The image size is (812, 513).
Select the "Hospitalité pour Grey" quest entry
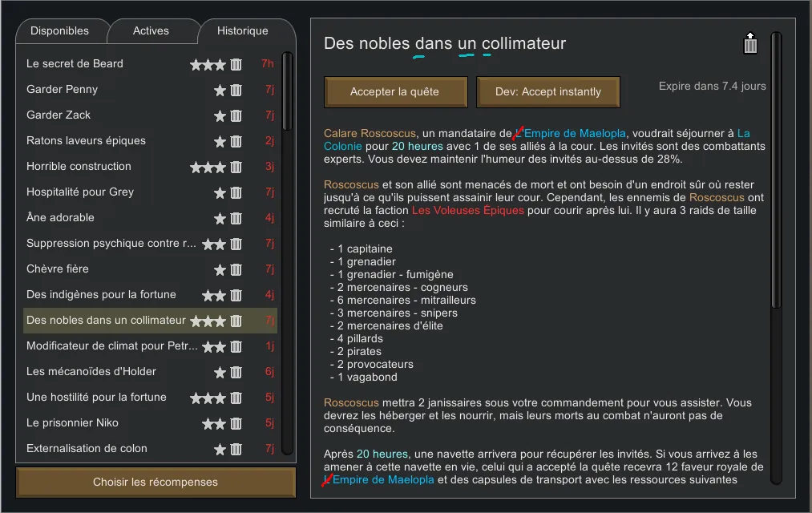80,192
